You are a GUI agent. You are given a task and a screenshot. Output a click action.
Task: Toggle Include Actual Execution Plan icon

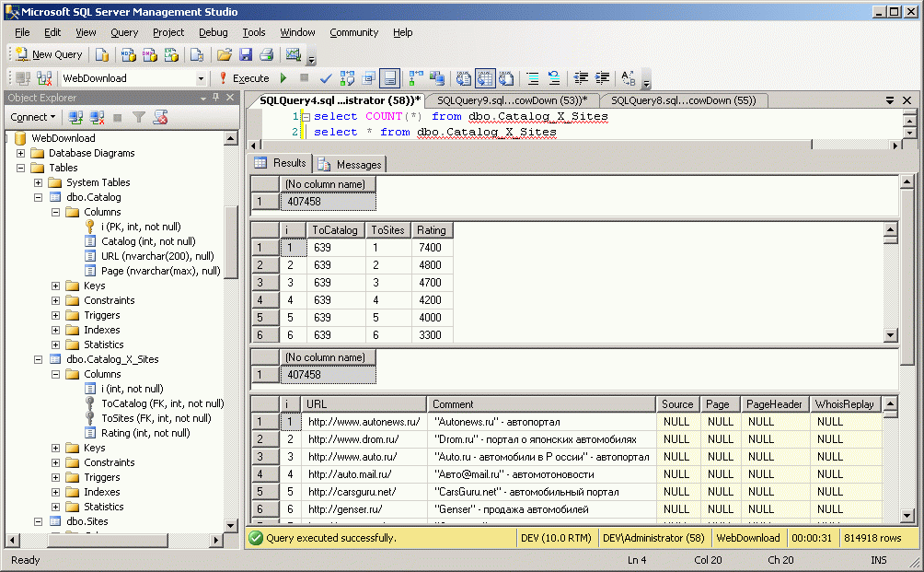click(x=416, y=78)
